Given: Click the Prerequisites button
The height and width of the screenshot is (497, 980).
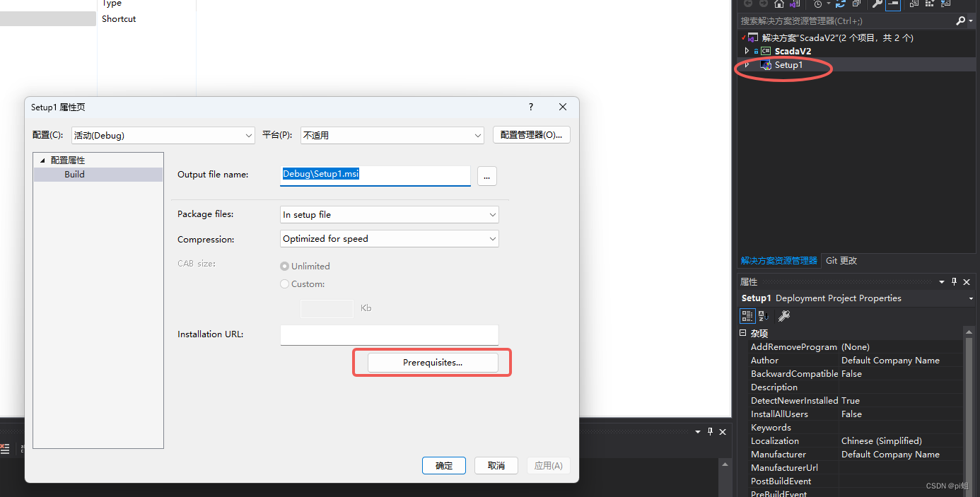Looking at the screenshot, I should click(432, 362).
